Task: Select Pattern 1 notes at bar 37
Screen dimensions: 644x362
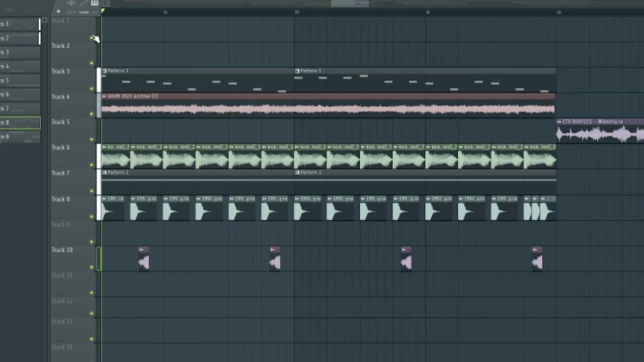Action: (425, 83)
